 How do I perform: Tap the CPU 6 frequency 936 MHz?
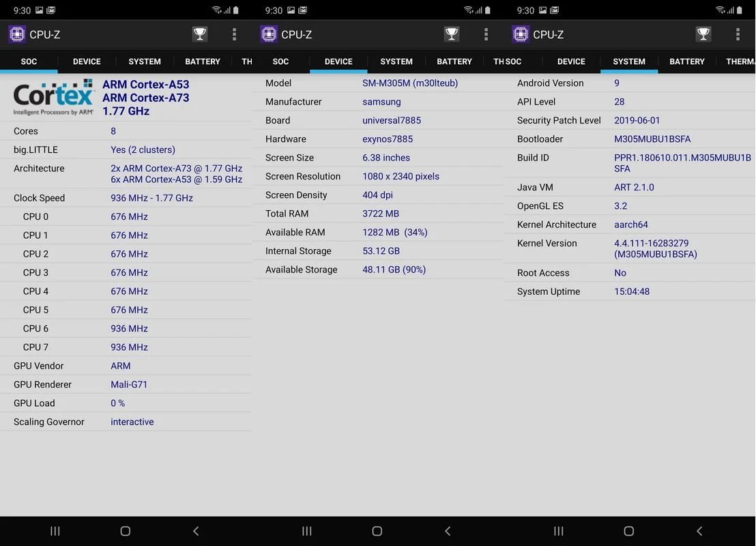(129, 328)
